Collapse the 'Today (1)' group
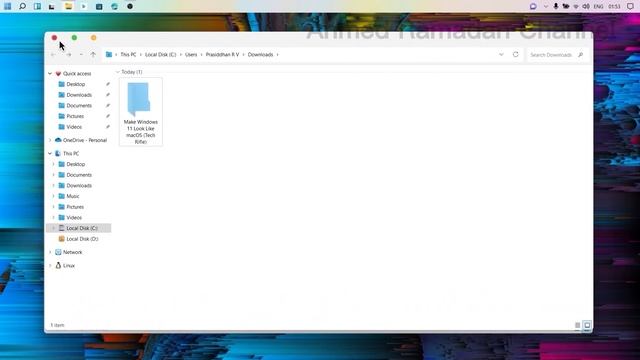Image resolution: width=640 pixels, height=360 pixels. click(118, 72)
